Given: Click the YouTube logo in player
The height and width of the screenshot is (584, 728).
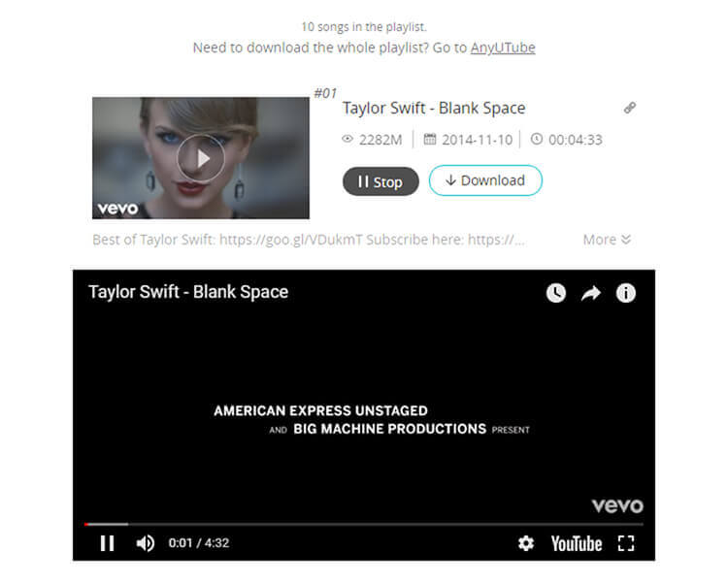Looking at the screenshot, I should pos(577,543).
